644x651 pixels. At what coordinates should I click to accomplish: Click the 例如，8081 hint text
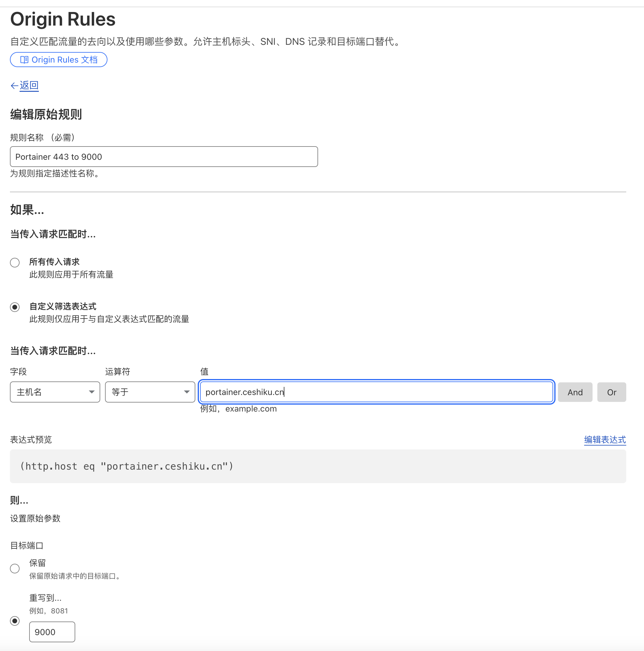click(48, 611)
